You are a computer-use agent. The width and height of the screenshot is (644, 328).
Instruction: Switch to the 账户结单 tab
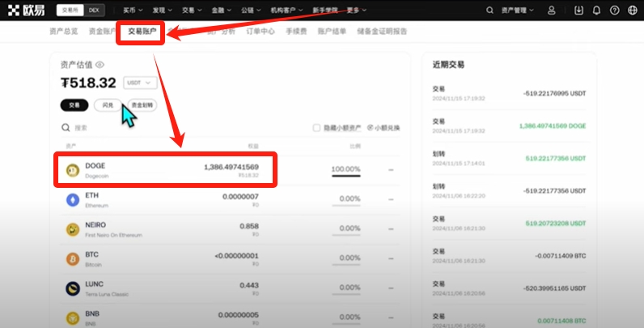click(x=332, y=32)
